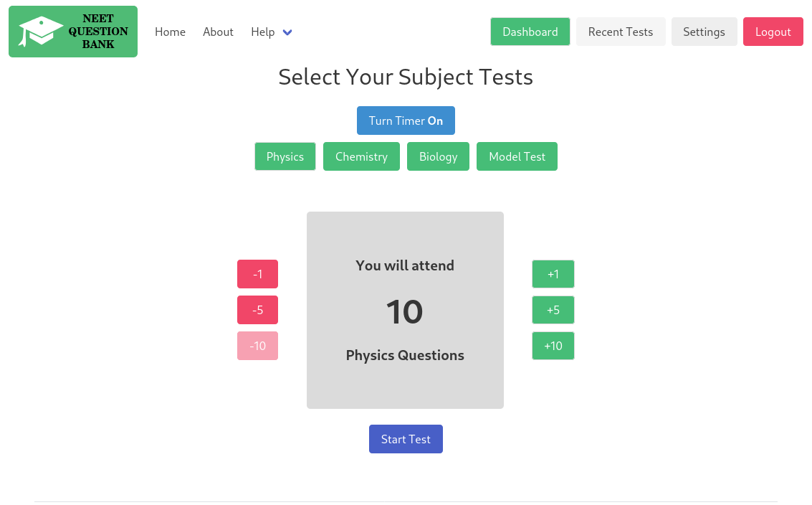Toggle the Turn Timer On button
Image resolution: width=812 pixels, height=505 pixels.
point(406,121)
